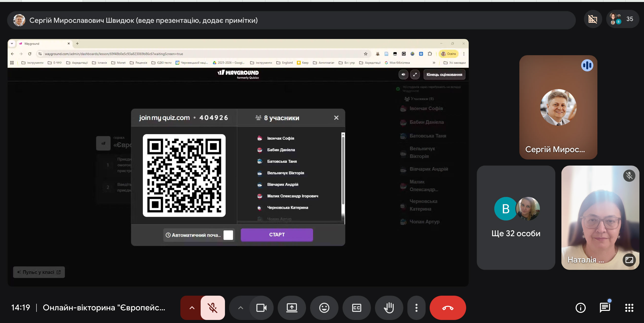Toggle the camera on

point(261,308)
